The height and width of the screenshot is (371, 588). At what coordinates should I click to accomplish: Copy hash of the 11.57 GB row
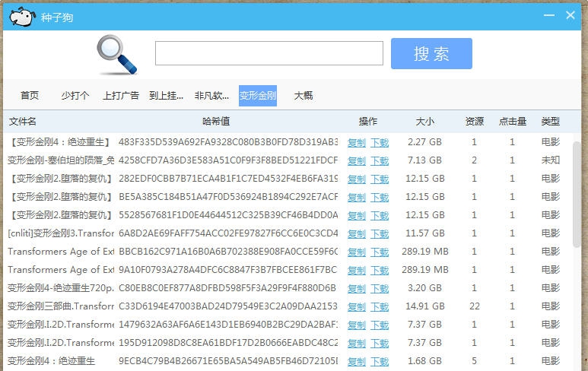pyautogui.click(x=357, y=234)
